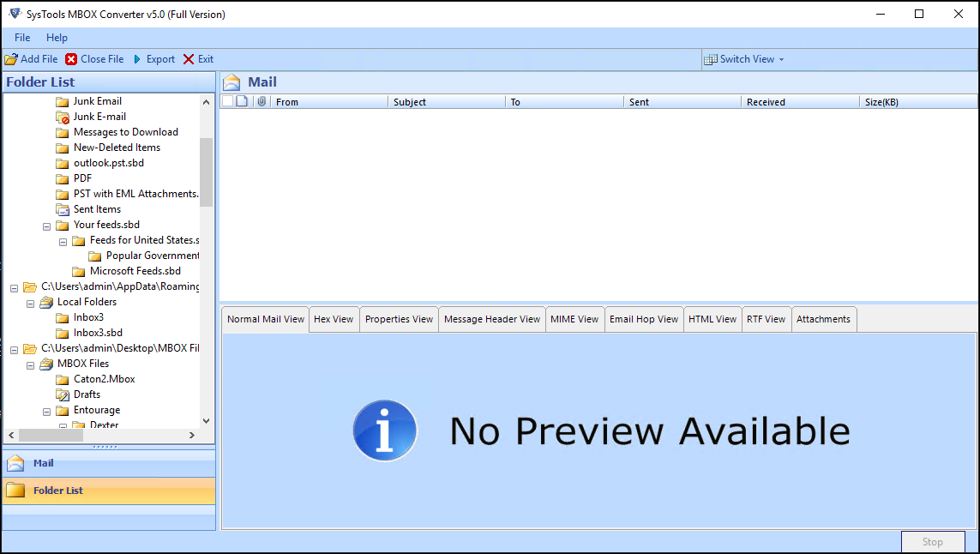Viewport: 980px width, 554px height.
Task: Click the Folder List icon in bottom pane
Action: click(15, 491)
